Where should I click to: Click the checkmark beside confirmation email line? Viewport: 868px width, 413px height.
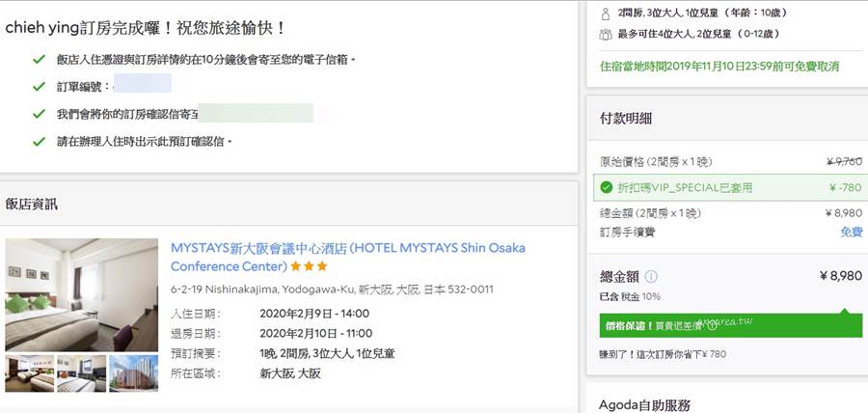tap(39, 114)
